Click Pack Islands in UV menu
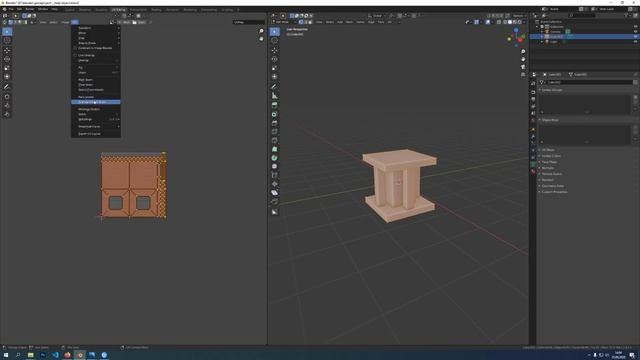The height and width of the screenshot is (360, 640). (x=96, y=97)
